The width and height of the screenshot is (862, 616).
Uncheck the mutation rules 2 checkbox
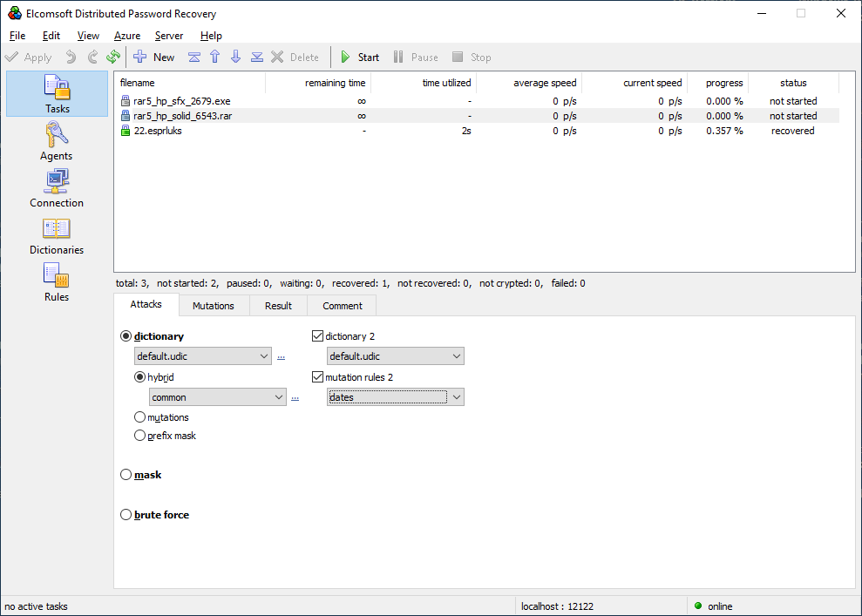click(x=317, y=377)
